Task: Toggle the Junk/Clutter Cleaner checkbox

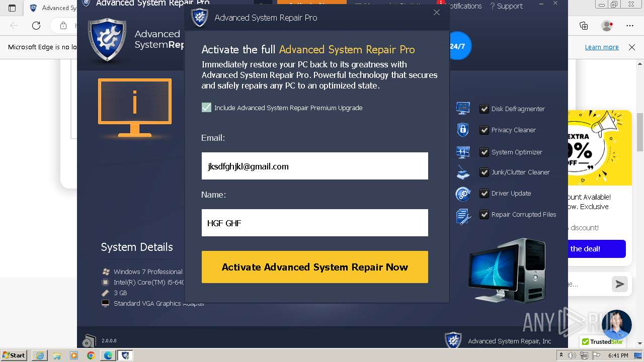Action: pos(484,172)
